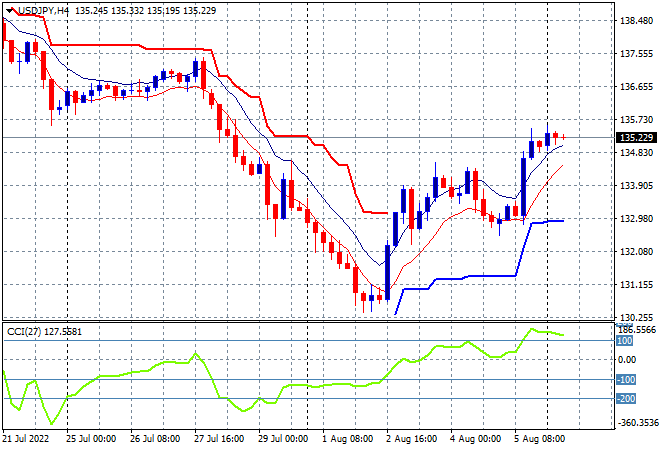Click the 186.5566 CCI scale maximum
The width and height of the screenshot is (660, 450).
pos(637,330)
